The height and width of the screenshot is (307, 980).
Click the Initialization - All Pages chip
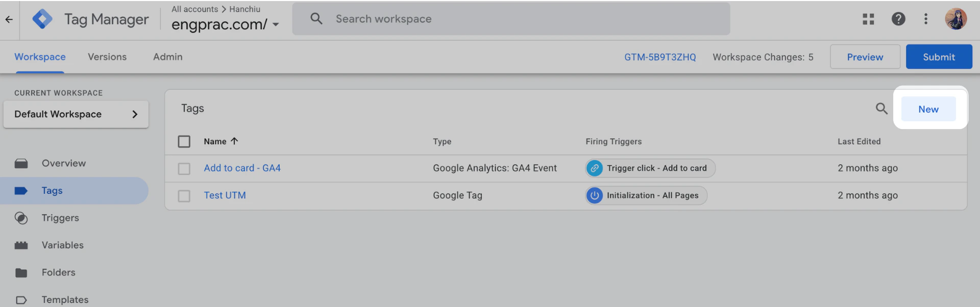pos(646,195)
